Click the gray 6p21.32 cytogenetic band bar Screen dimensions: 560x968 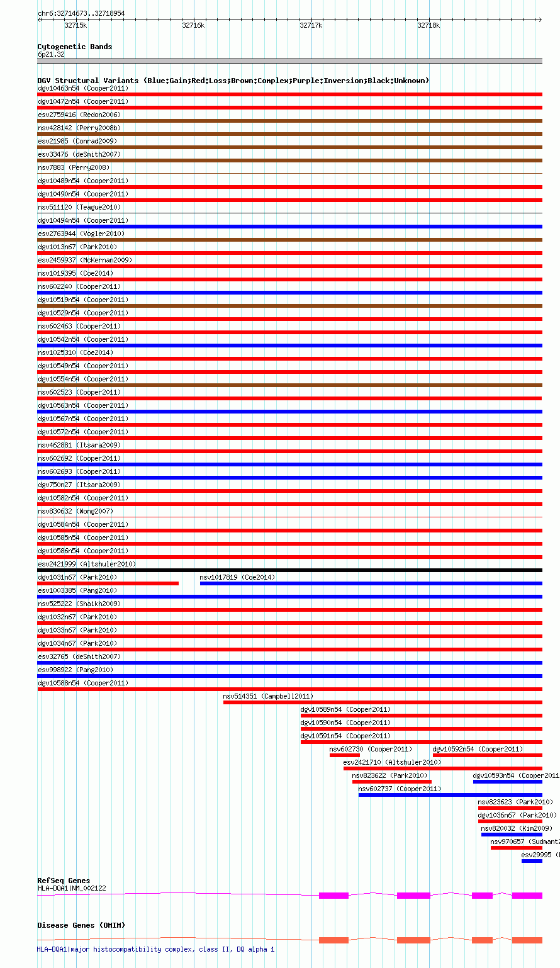(x=290, y=61)
